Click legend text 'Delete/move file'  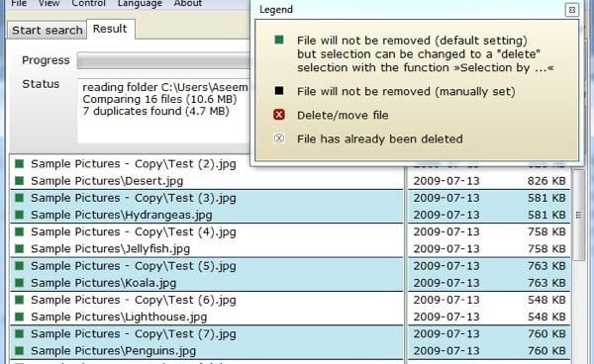[343, 115]
